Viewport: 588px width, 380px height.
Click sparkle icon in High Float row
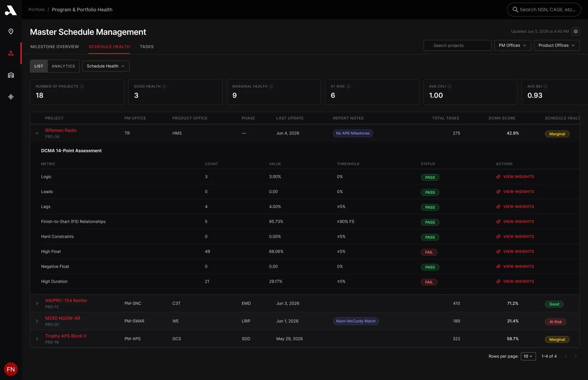499,251
